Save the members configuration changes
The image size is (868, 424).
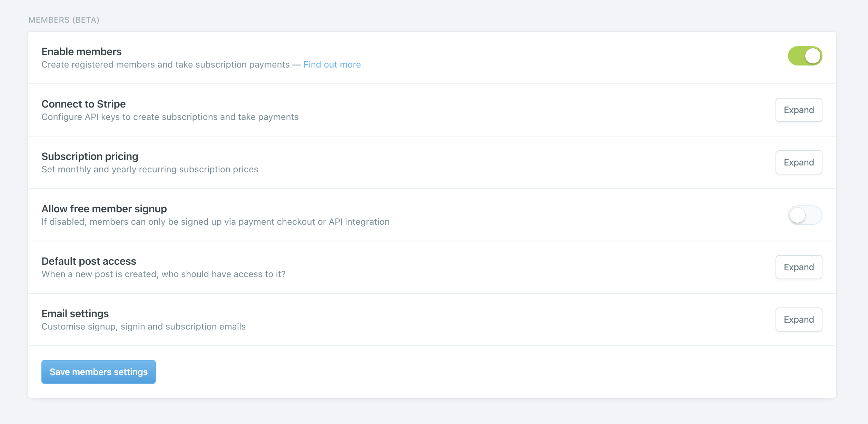98,372
